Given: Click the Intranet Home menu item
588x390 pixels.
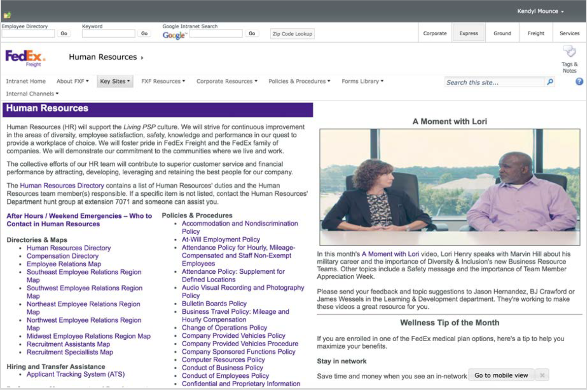Looking at the screenshot, I should pos(25,81).
